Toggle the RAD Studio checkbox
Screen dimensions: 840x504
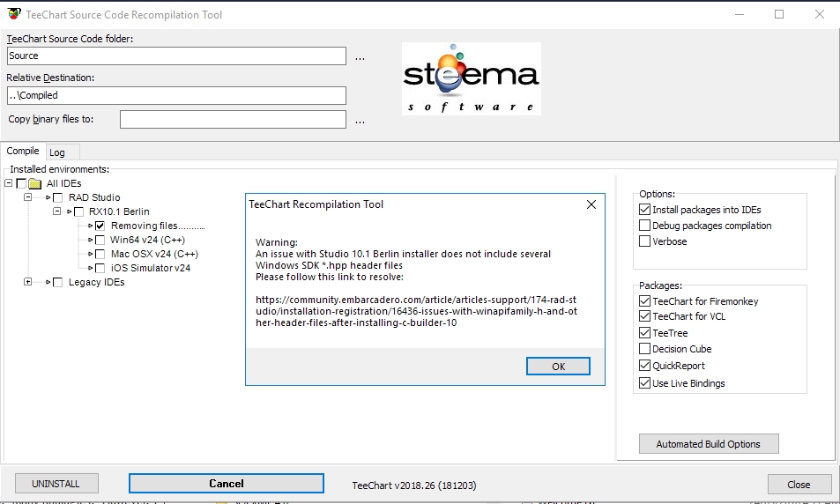[x=58, y=197]
